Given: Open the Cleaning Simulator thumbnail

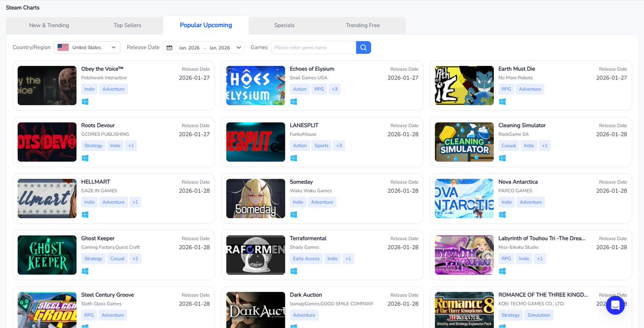Looking at the screenshot, I should pyautogui.click(x=464, y=142).
